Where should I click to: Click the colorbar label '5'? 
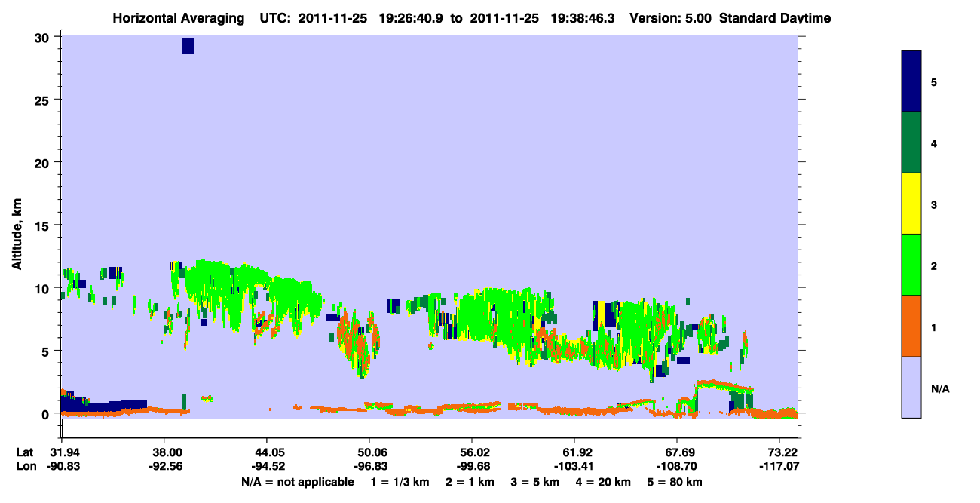[x=934, y=81]
